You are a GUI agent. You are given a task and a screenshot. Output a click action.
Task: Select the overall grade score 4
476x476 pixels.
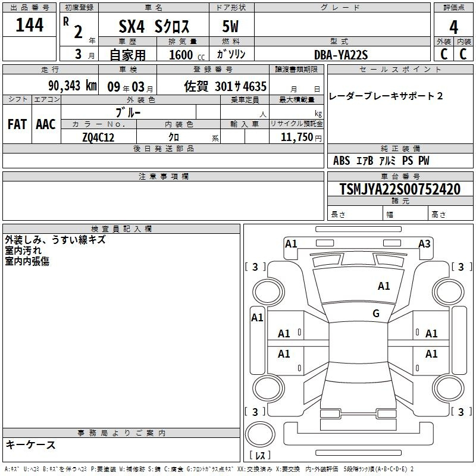tap(453, 27)
